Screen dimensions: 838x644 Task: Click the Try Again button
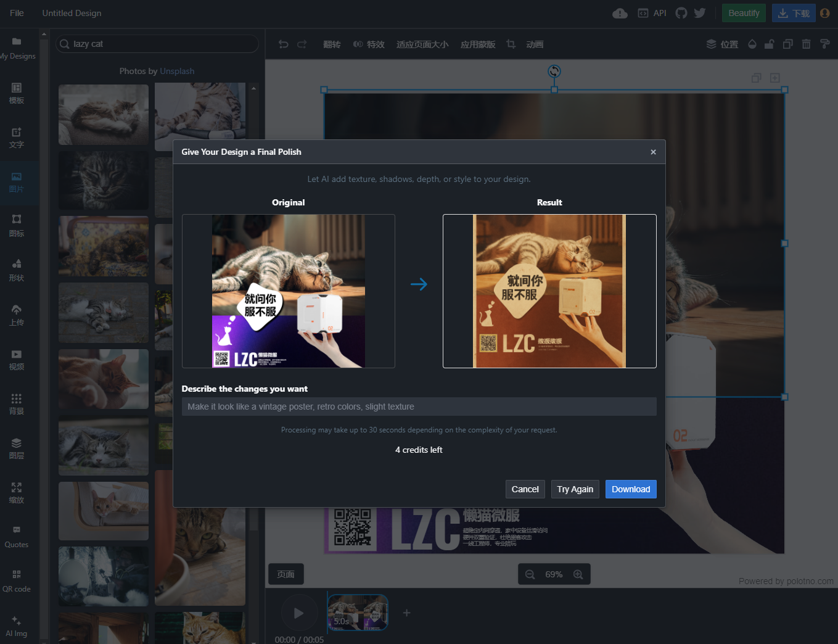point(575,489)
